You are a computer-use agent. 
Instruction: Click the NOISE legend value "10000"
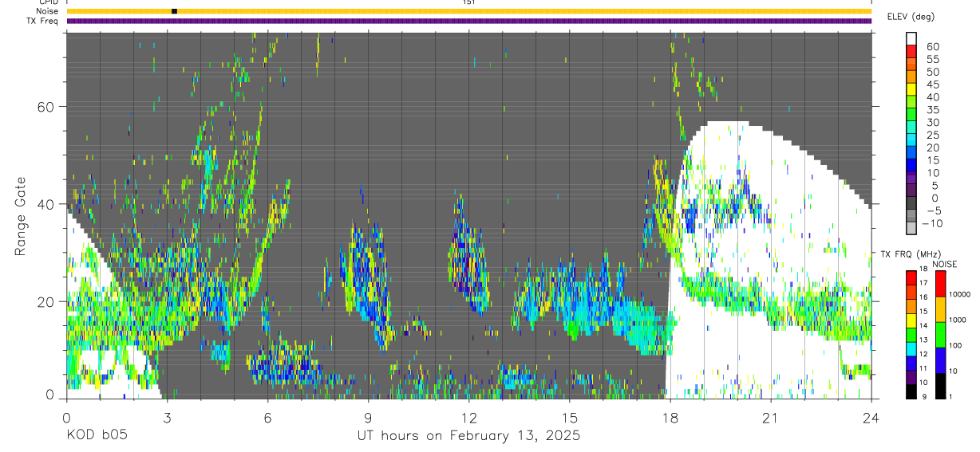click(x=960, y=294)
